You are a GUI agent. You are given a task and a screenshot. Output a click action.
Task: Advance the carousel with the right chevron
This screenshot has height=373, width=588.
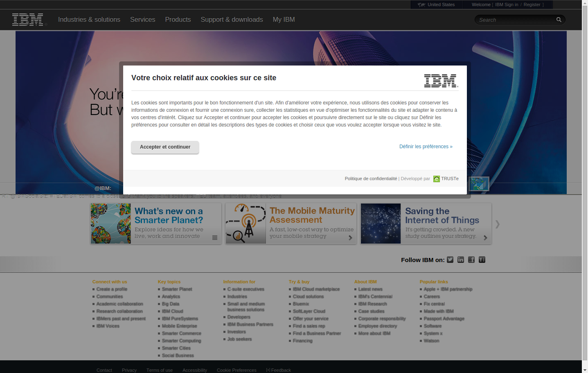498,224
